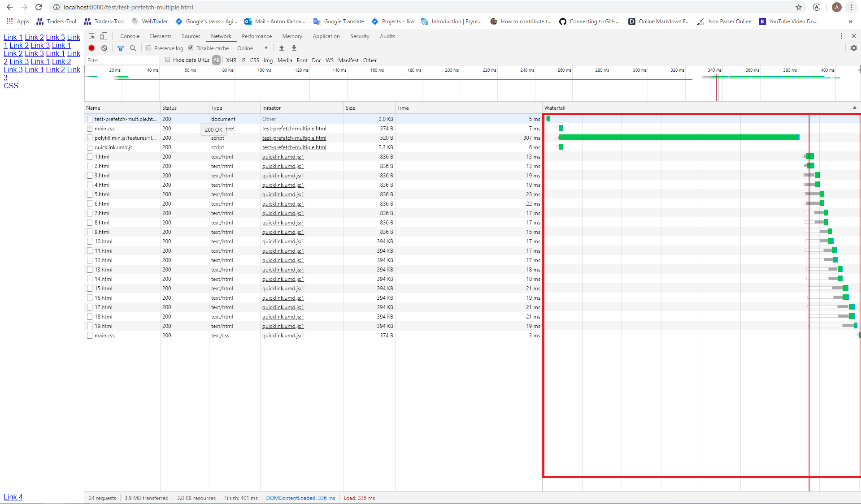Open the quicklink.umd.js:1 initiator link
The image size is (861, 504).
click(x=283, y=156)
